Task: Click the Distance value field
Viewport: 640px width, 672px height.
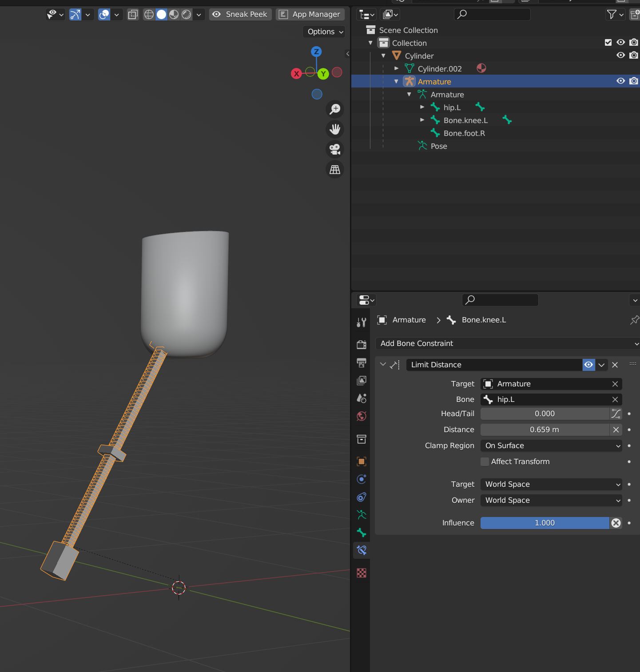Action: point(545,429)
